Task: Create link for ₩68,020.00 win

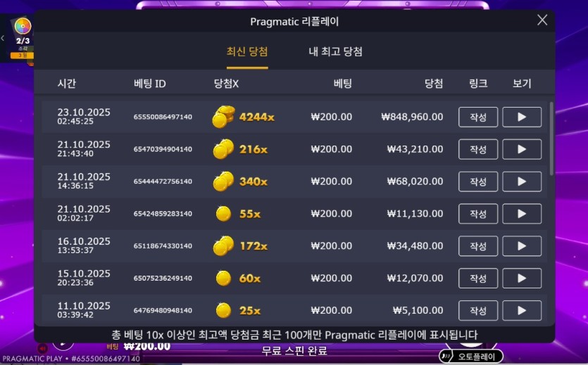Action: click(x=478, y=181)
